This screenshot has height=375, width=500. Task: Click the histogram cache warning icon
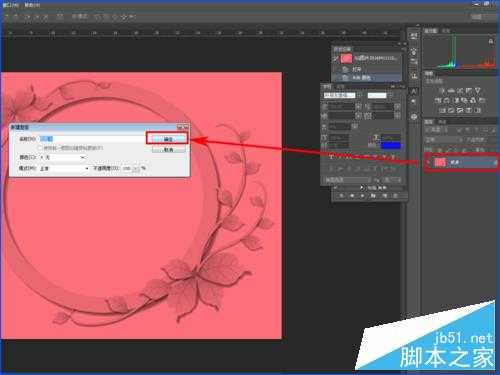(x=491, y=41)
